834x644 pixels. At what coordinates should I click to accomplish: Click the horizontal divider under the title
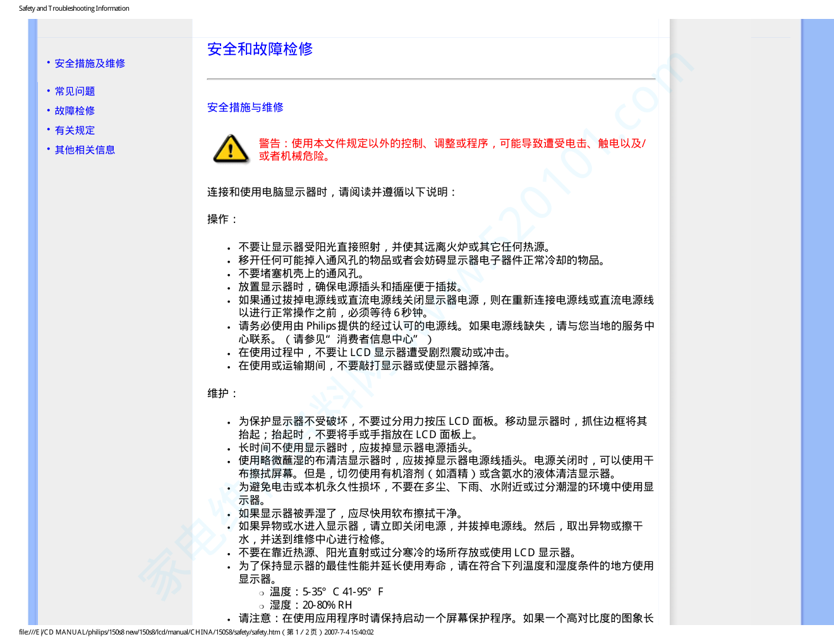(431, 79)
